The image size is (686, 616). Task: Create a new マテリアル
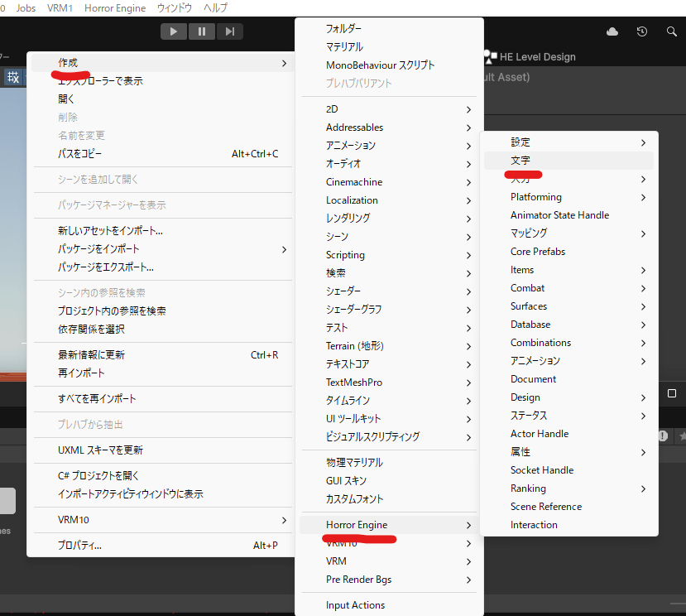[390, 47]
